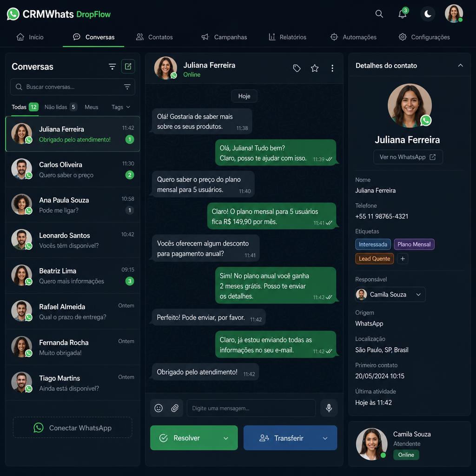Click the 'Obrigado pelo atendimento!' chat message bubble
476x476 pixels.
click(205, 372)
